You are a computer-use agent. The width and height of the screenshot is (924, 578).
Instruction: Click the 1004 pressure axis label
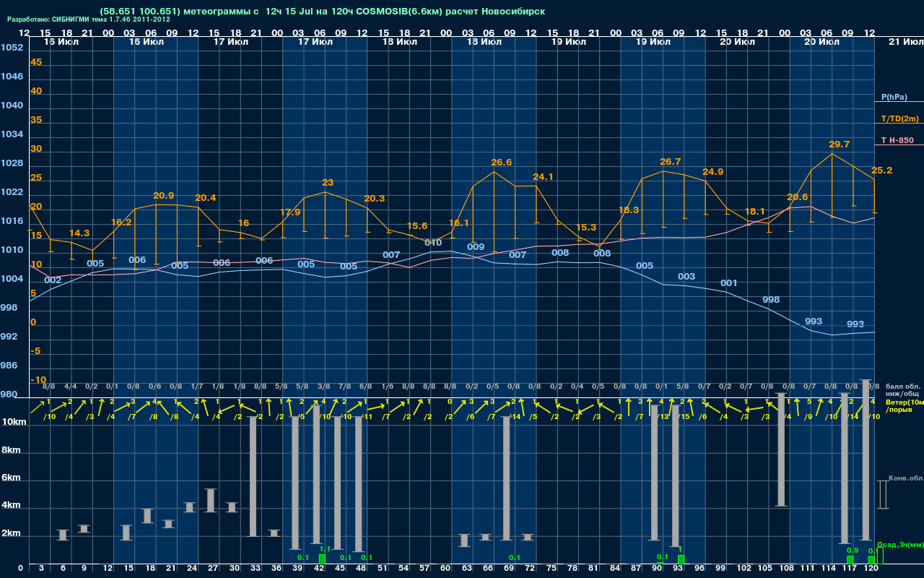click(x=12, y=279)
